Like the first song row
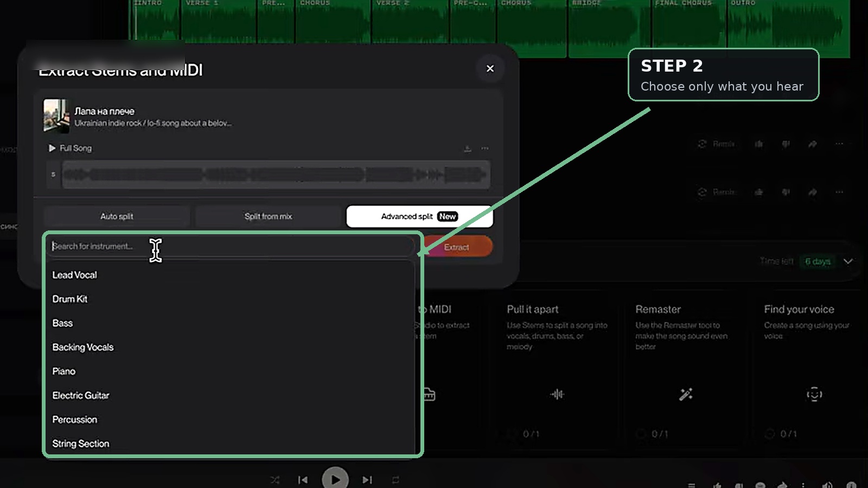This screenshot has height=488, width=868. [758, 144]
